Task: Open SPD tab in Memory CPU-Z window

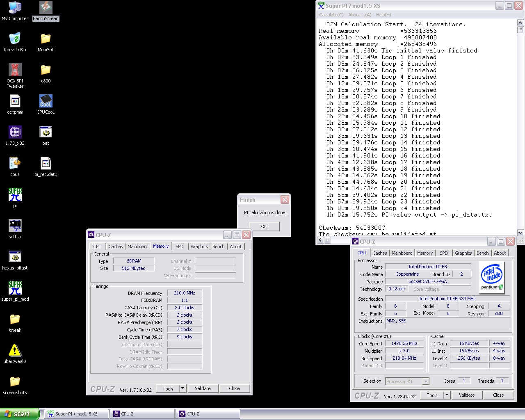Action: click(x=180, y=247)
